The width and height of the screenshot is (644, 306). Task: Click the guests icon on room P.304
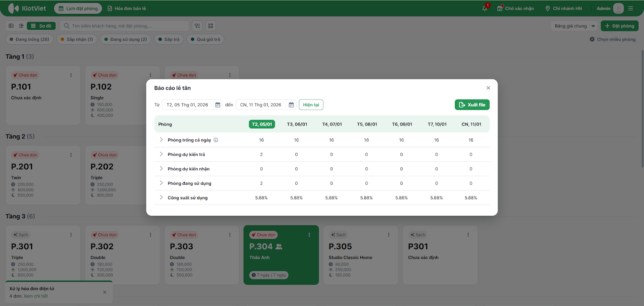coord(279,246)
